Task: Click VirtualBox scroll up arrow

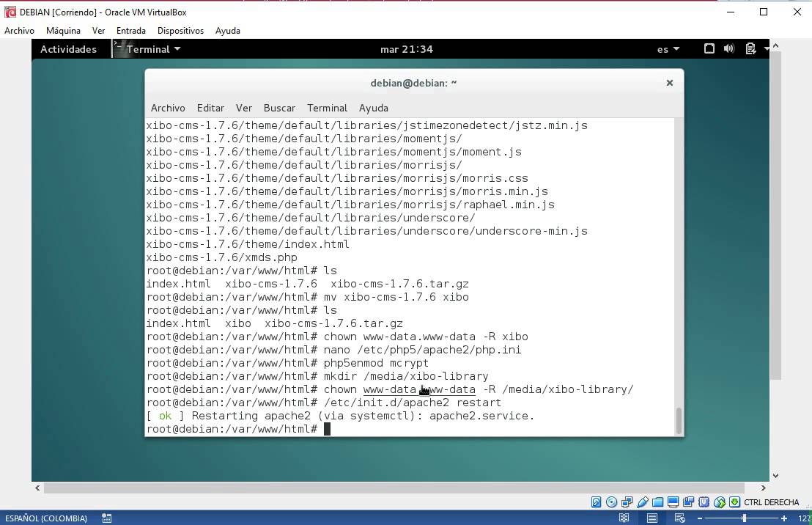Action: click(775, 46)
